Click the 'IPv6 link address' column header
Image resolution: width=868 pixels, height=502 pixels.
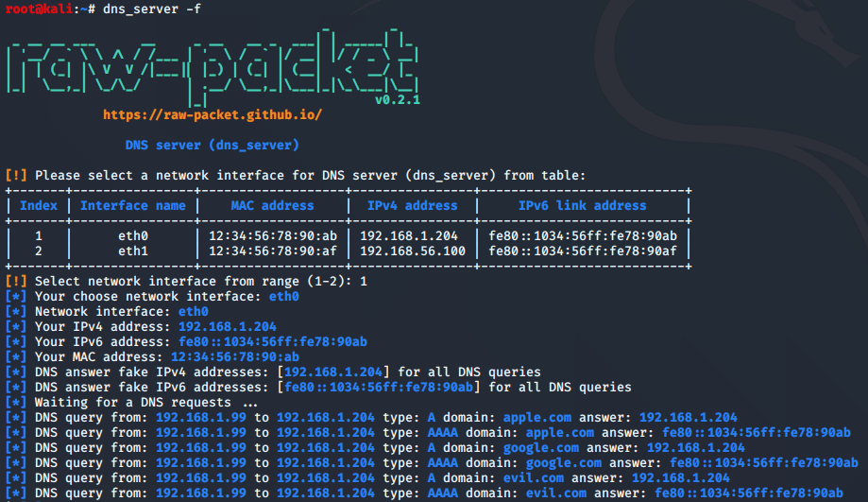click(583, 205)
